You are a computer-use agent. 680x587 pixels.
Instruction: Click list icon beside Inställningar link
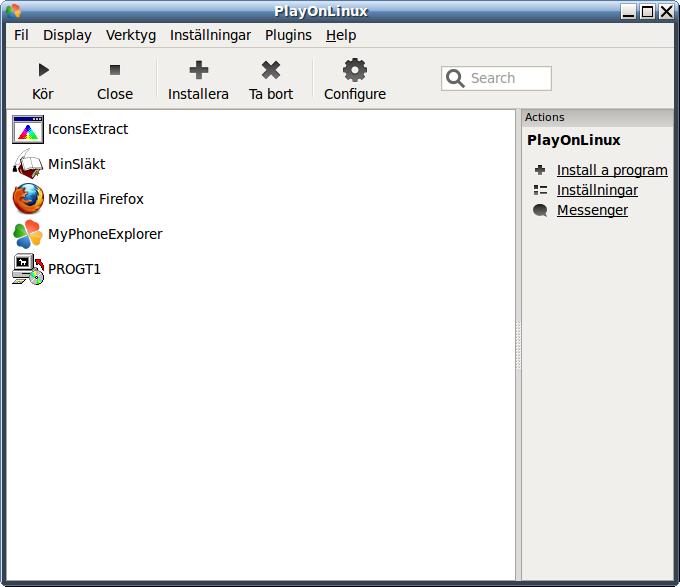click(x=540, y=190)
